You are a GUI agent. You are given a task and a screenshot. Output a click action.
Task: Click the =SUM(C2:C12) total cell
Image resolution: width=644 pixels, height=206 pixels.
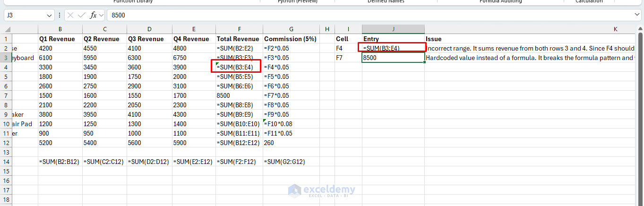click(x=104, y=162)
